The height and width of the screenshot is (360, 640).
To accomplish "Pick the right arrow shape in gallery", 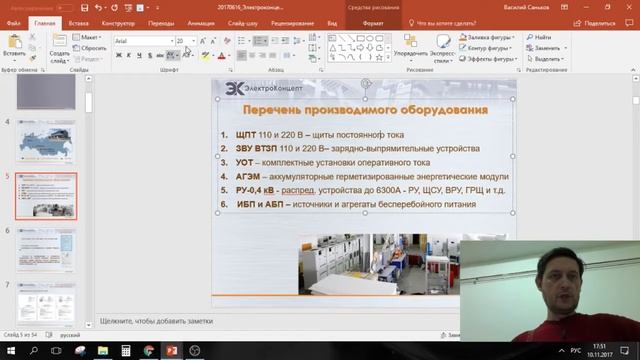I will [x=360, y=48].
